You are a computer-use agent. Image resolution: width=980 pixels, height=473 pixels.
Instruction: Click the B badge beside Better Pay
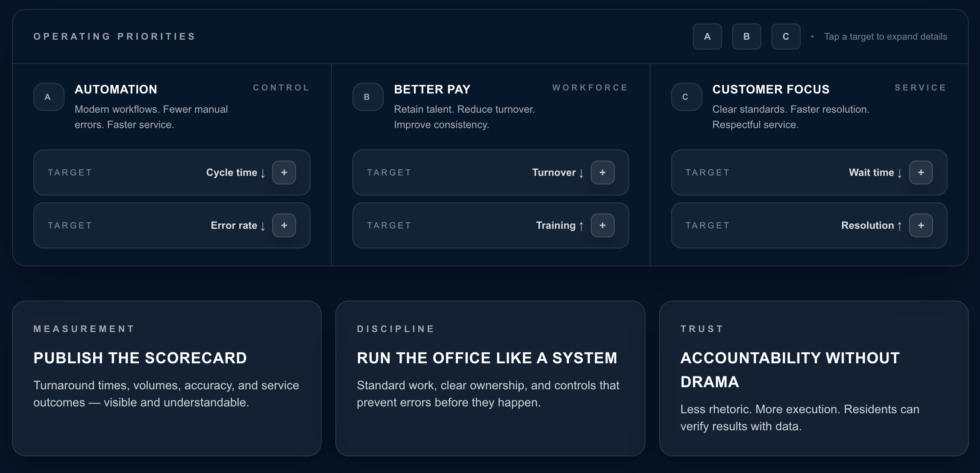pyautogui.click(x=367, y=97)
